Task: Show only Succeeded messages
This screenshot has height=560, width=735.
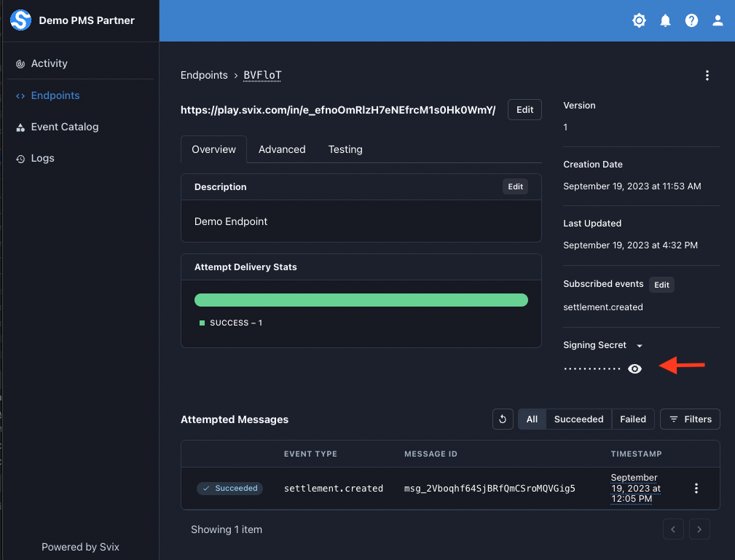Action: 578,419
